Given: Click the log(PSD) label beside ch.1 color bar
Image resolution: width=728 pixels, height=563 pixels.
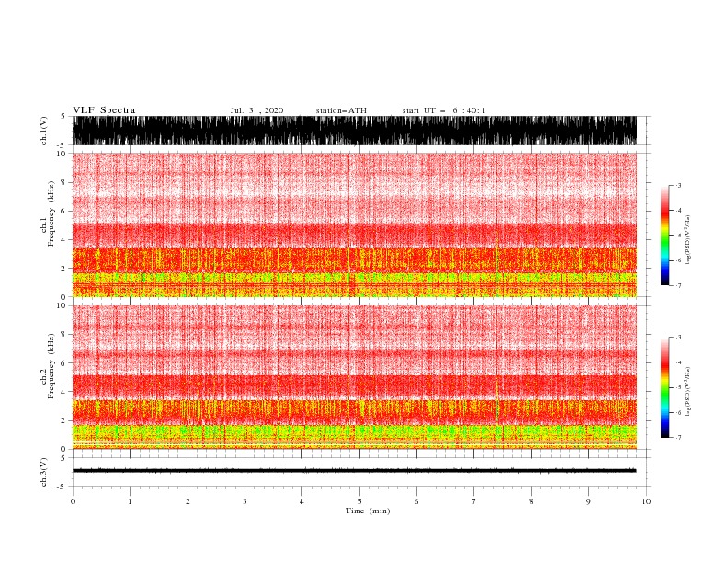Looking at the screenshot, I should 688,240.
